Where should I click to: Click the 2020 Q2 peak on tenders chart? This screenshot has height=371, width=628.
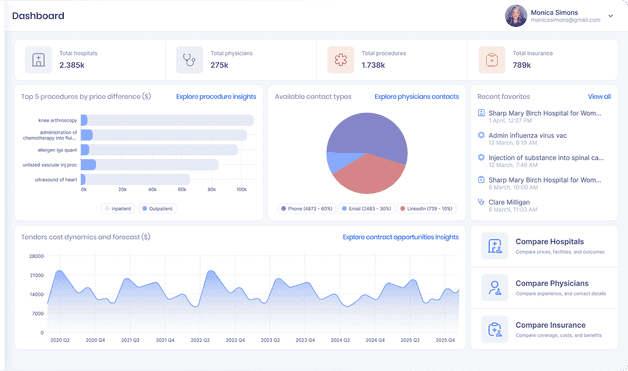(60, 272)
